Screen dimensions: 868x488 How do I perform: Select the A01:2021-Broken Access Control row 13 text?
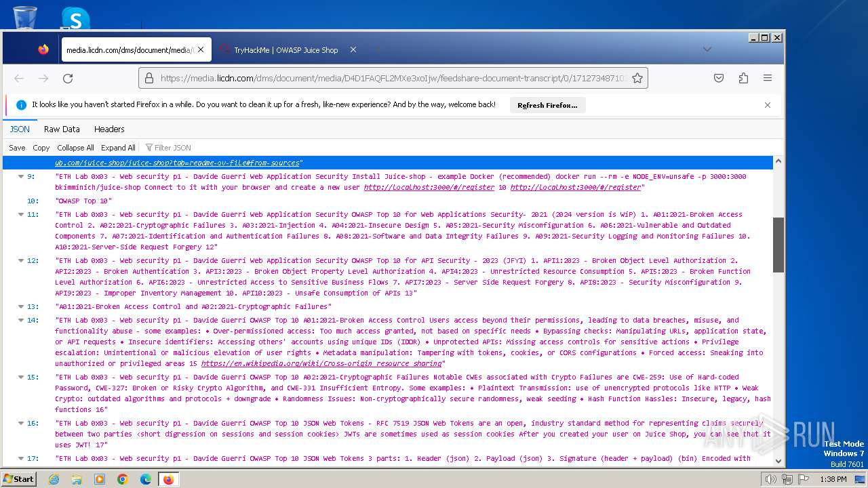[193, 306]
